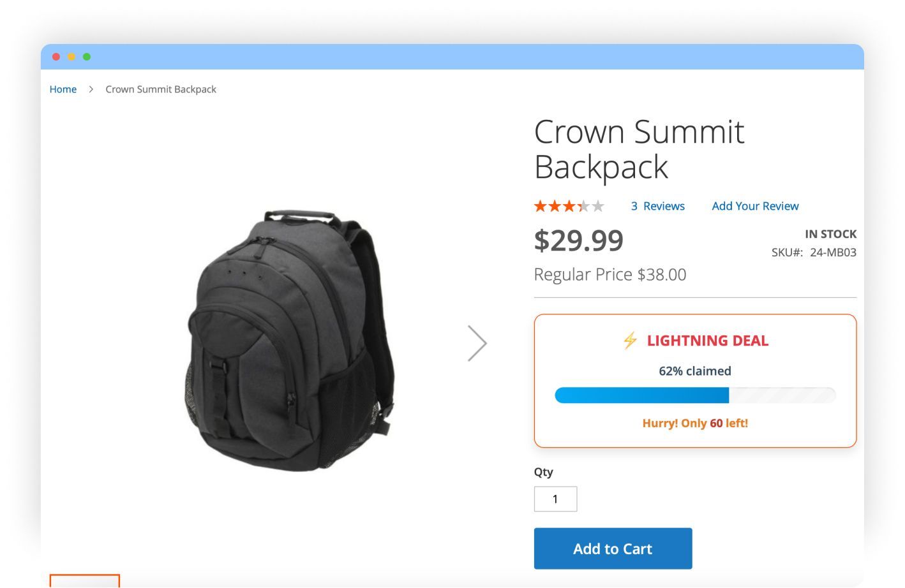The height and width of the screenshot is (588, 905).
Task: Click the red close window dot
Action: [x=56, y=57]
